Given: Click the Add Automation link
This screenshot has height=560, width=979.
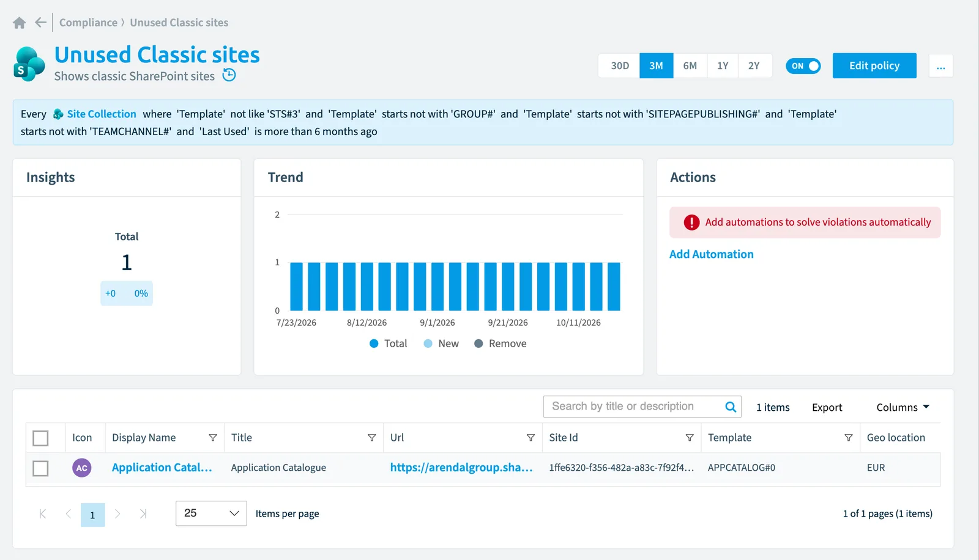Looking at the screenshot, I should (712, 254).
